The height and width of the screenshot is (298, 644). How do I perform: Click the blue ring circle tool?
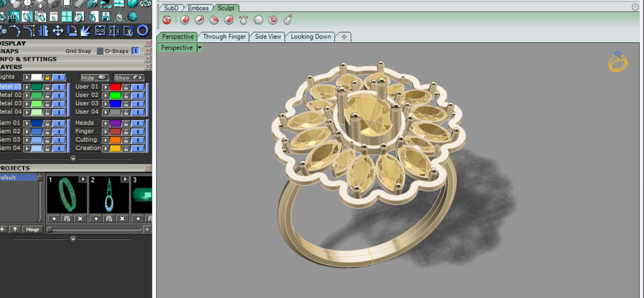[143, 31]
